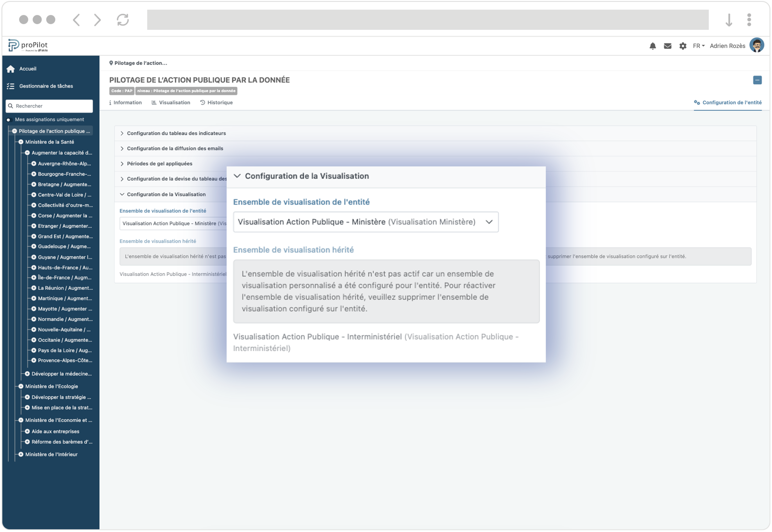This screenshot has width=772, height=532.
Task: Go to Accueil home icon
Action: (11, 69)
